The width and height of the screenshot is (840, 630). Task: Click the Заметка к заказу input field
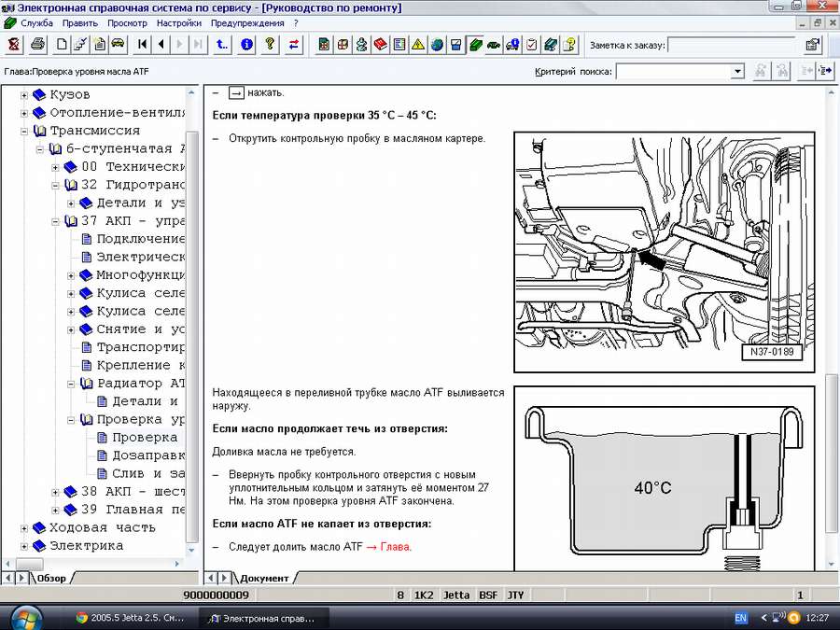point(733,45)
